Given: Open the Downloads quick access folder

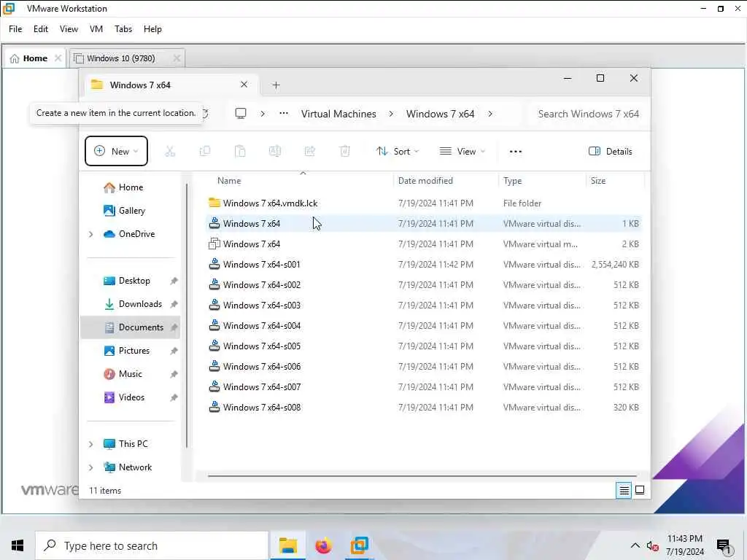Looking at the screenshot, I should (x=133, y=304).
